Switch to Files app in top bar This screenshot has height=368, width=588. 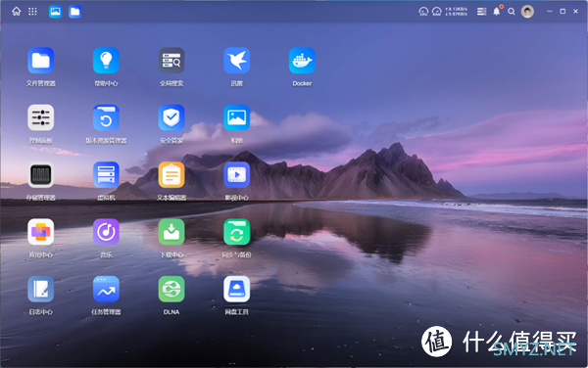click(x=75, y=12)
